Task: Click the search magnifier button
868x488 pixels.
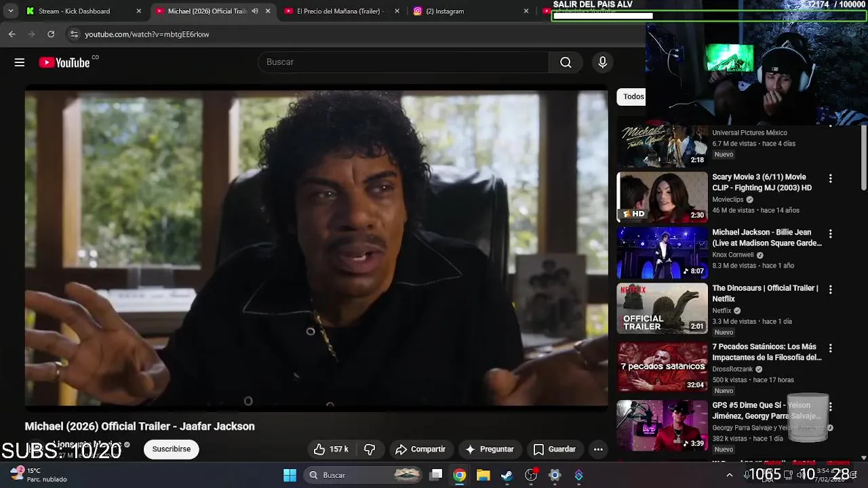Action: click(x=566, y=62)
